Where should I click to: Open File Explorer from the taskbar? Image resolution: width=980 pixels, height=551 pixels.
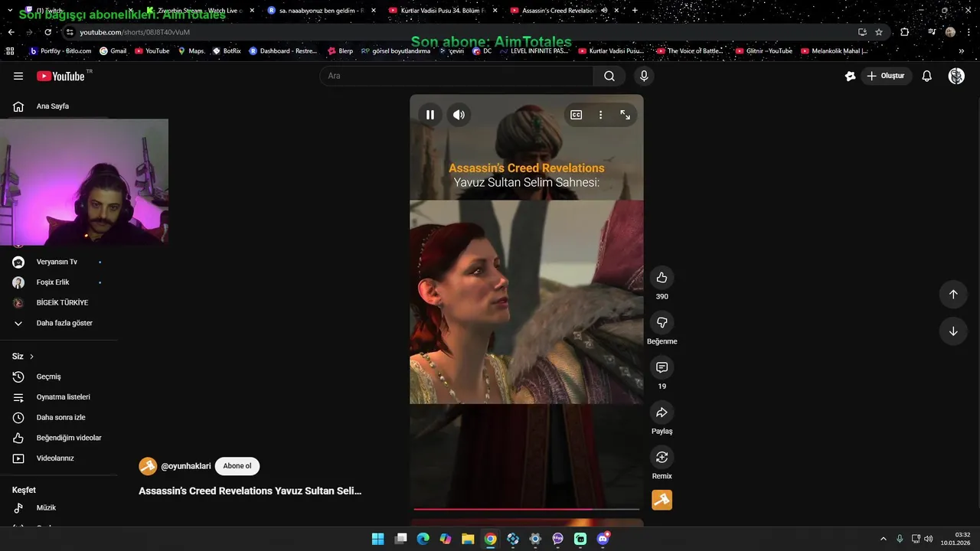click(x=468, y=539)
